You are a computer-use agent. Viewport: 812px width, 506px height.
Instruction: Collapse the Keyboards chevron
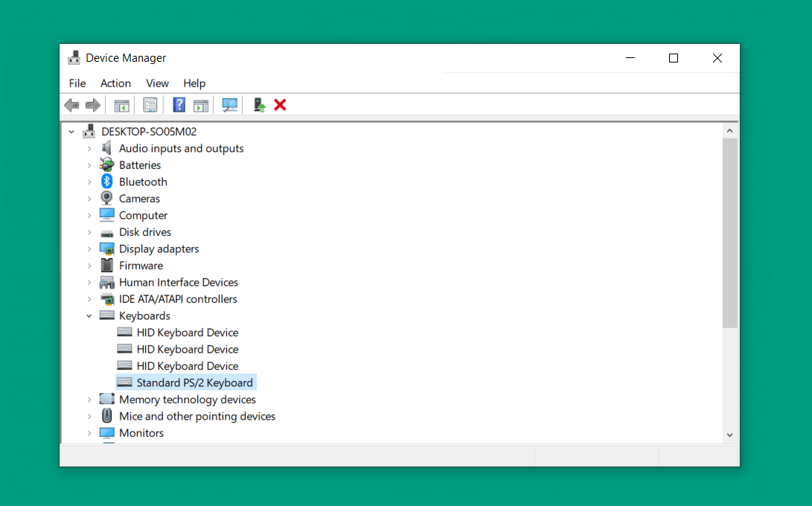coord(89,316)
